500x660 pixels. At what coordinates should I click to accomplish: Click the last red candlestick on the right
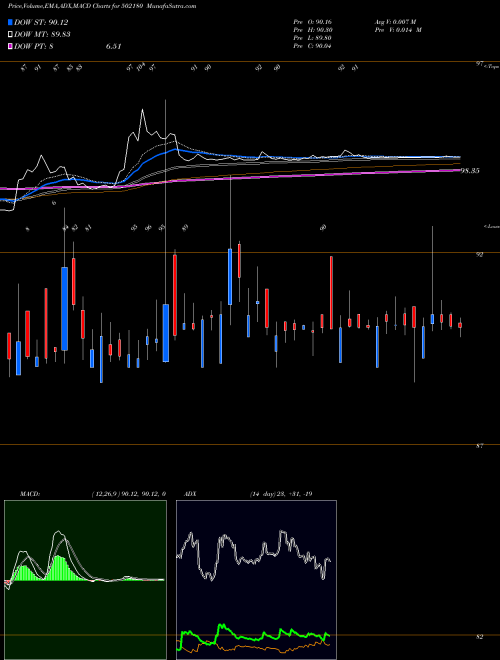pyautogui.click(x=460, y=325)
